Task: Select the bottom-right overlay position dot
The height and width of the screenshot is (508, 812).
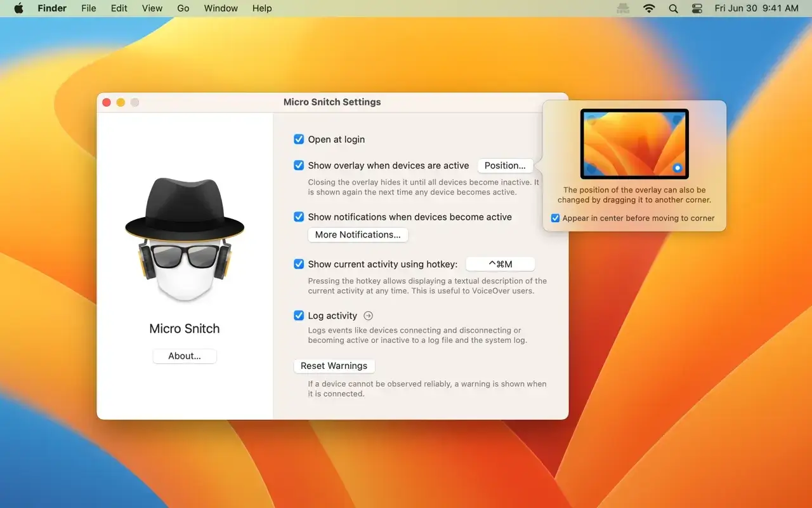Action: [x=677, y=168]
